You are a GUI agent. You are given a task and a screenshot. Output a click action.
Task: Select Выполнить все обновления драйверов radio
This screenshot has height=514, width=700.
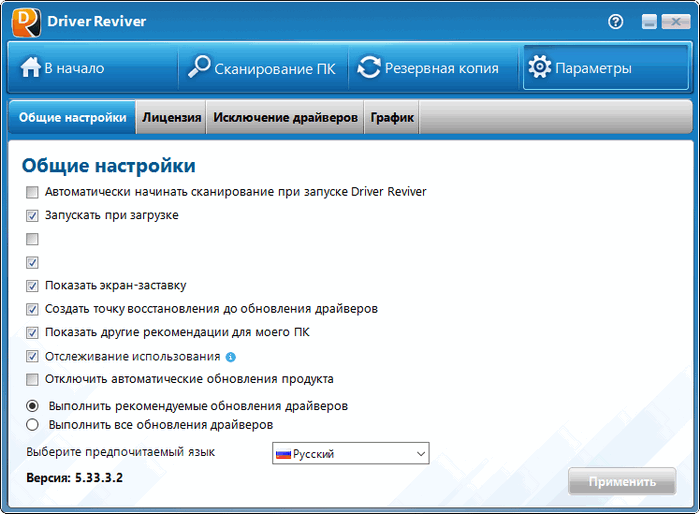(32, 425)
